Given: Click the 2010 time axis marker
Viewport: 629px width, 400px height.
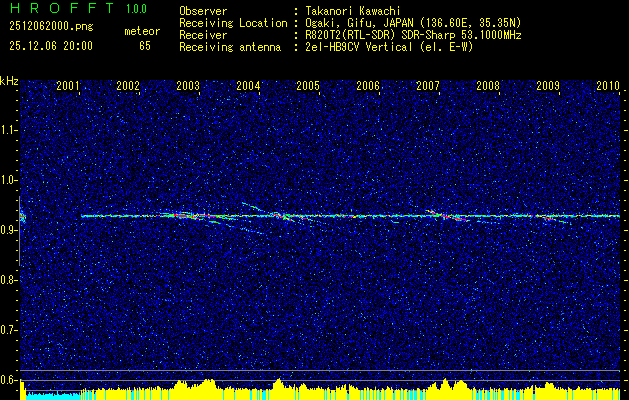Looking at the screenshot, I should point(608,85).
